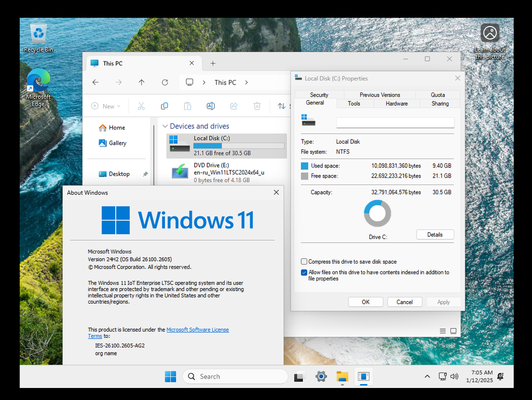532x400 pixels.
Task: Refresh the This PC view
Action: coord(165,82)
